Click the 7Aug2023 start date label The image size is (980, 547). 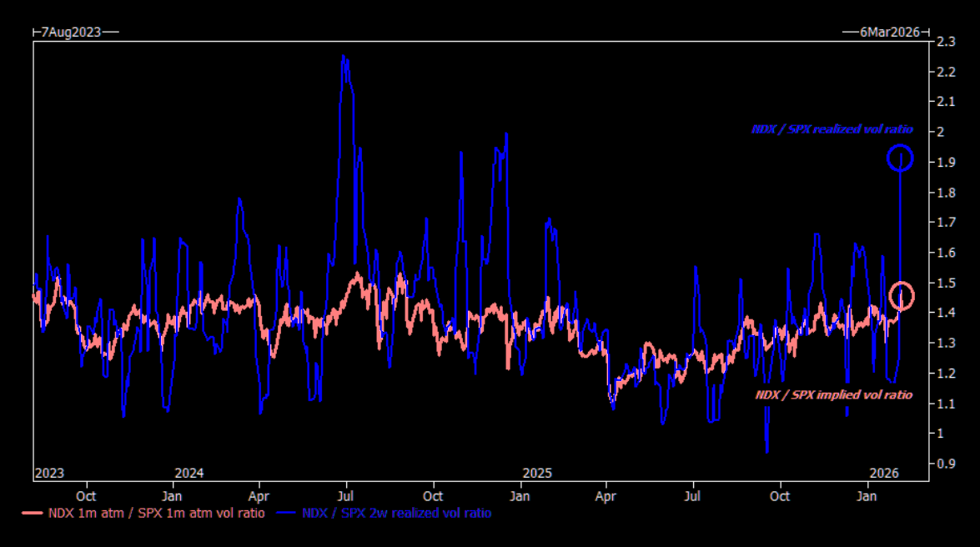point(71,32)
